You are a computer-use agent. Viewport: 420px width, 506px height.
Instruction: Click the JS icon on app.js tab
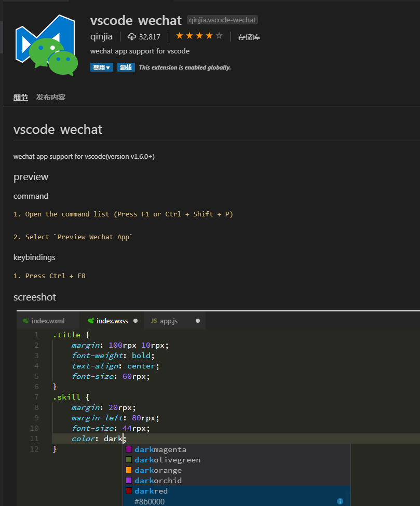click(154, 321)
